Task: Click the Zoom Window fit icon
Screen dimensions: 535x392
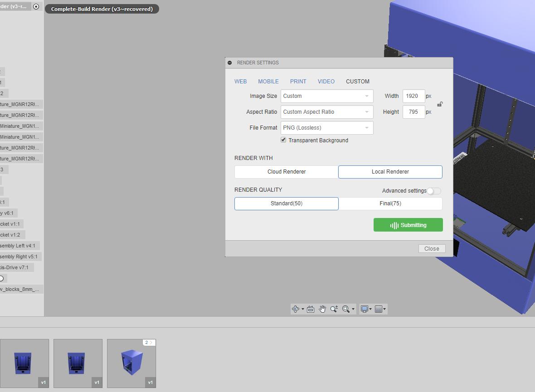Action: coord(346,309)
